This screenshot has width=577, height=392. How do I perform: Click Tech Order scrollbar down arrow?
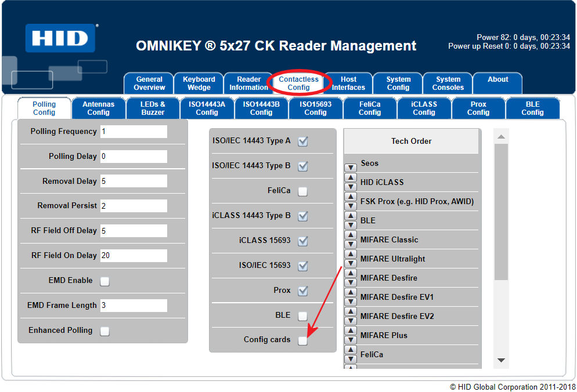click(501, 360)
